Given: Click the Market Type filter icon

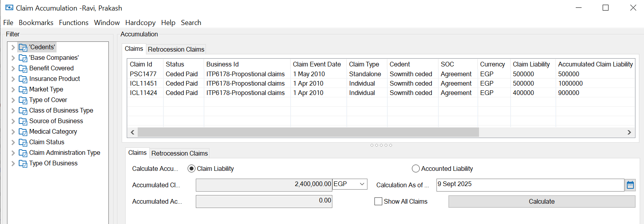Looking at the screenshot, I should coord(23,90).
